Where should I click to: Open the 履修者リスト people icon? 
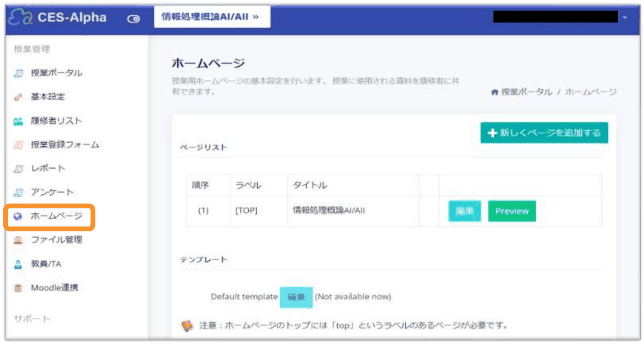[18, 121]
